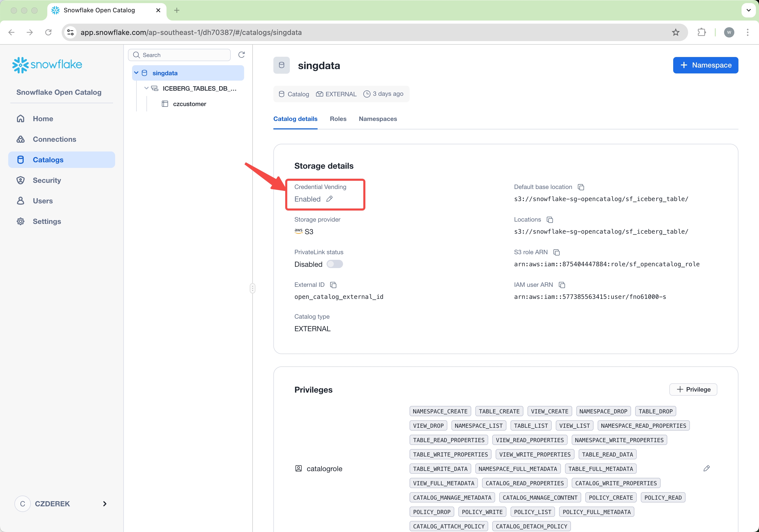759x532 pixels.
Task: Open Settings in sidebar
Action: (62, 221)
